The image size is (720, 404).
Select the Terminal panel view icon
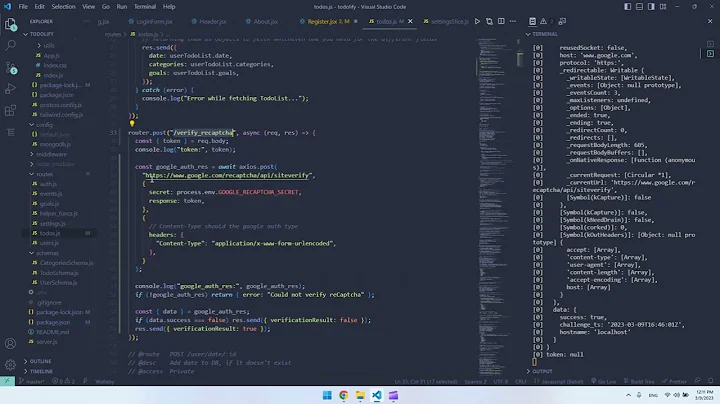click(x=532, y=21)
